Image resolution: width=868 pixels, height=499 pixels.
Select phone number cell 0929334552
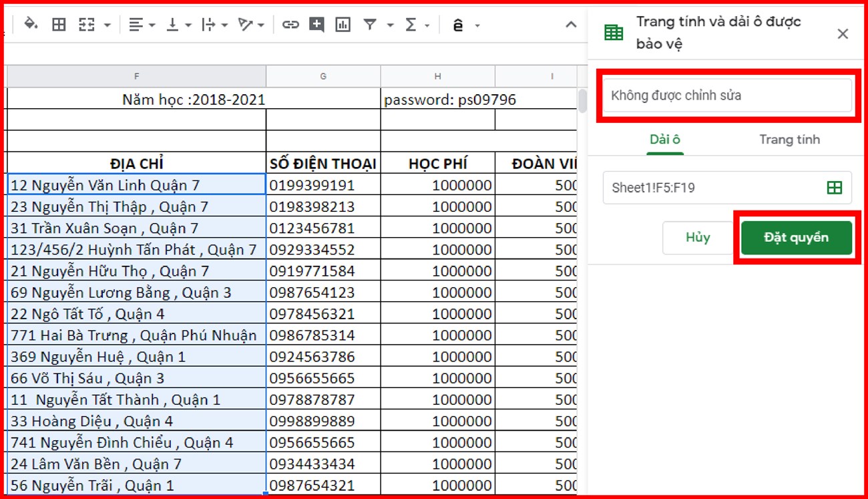click(323, 249)
